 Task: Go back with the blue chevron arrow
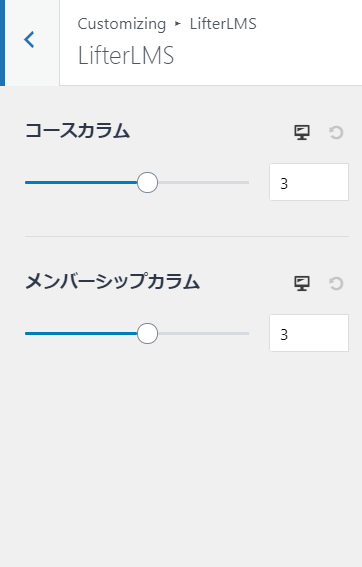click(x=29, y=40)
